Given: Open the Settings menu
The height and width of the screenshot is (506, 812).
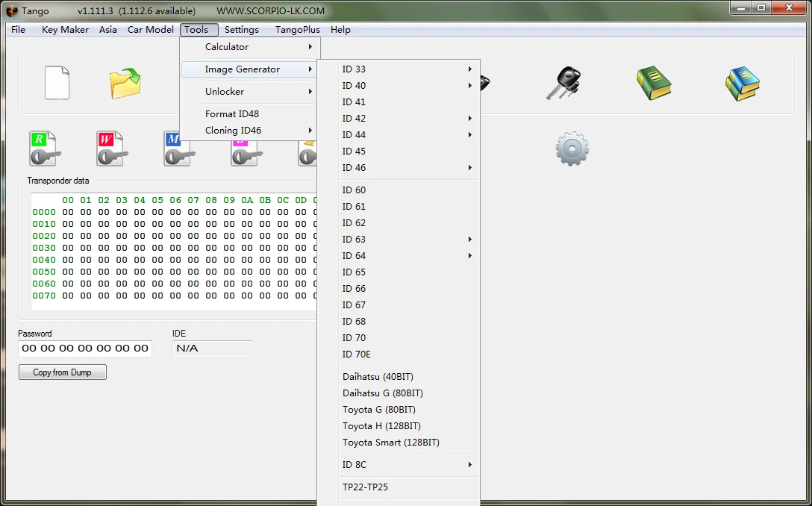Looking at the screenshot, I should 242,30.
